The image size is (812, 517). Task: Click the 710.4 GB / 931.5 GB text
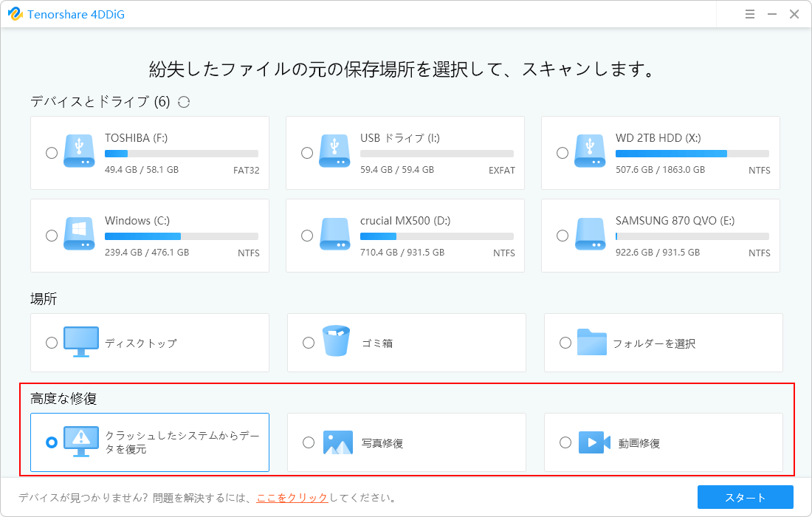[402, 253]
